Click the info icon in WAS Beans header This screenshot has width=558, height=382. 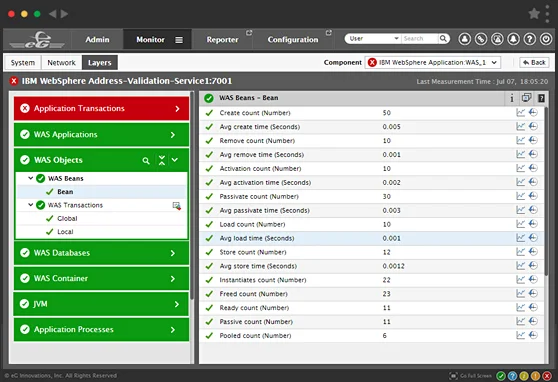pyautogui.click(x=512, y=98)
